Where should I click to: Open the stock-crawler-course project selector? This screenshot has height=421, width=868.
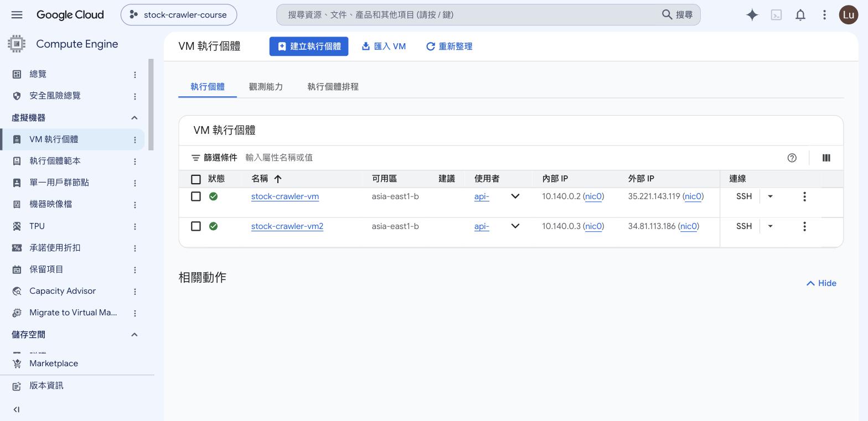click(179, 15)
